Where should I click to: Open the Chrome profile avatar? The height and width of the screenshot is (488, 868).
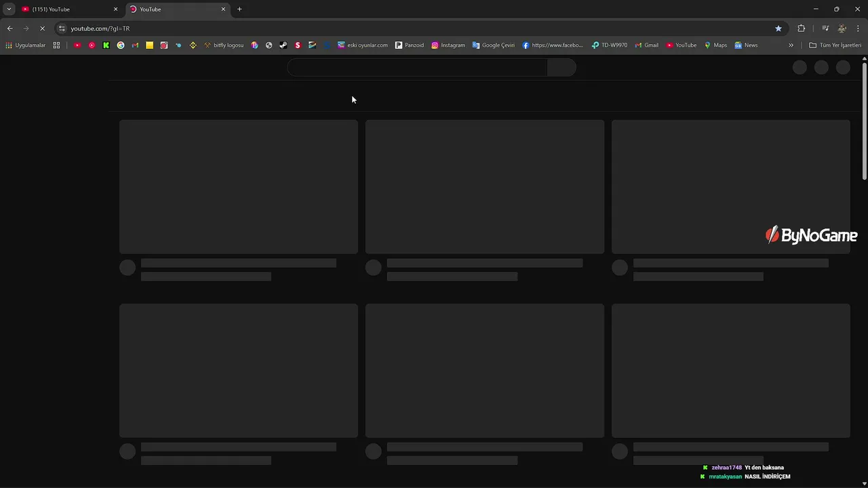(842, 28)
